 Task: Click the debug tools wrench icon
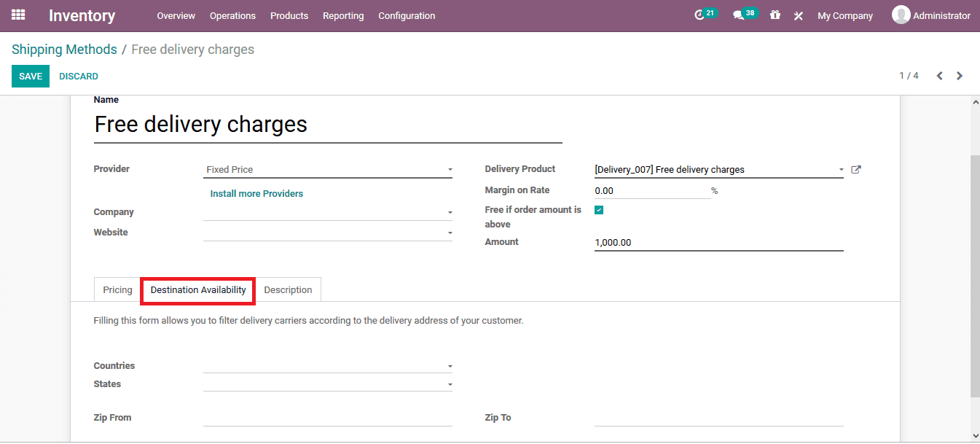pyautogui.click(x=799, y=15)
